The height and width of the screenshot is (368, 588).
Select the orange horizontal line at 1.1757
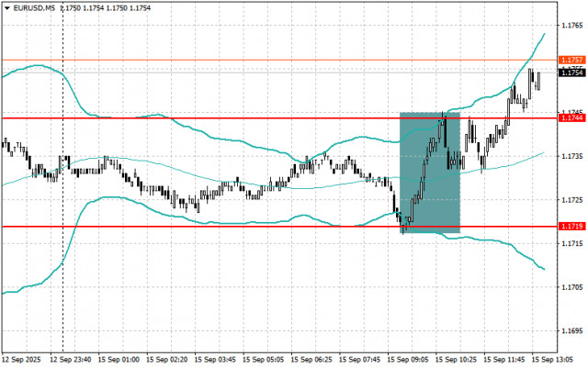[x=279, y=60]
